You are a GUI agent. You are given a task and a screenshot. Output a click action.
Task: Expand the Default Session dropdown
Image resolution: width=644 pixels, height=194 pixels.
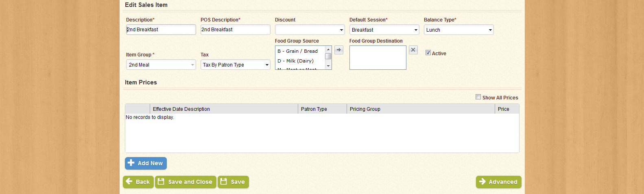point(384,30)
